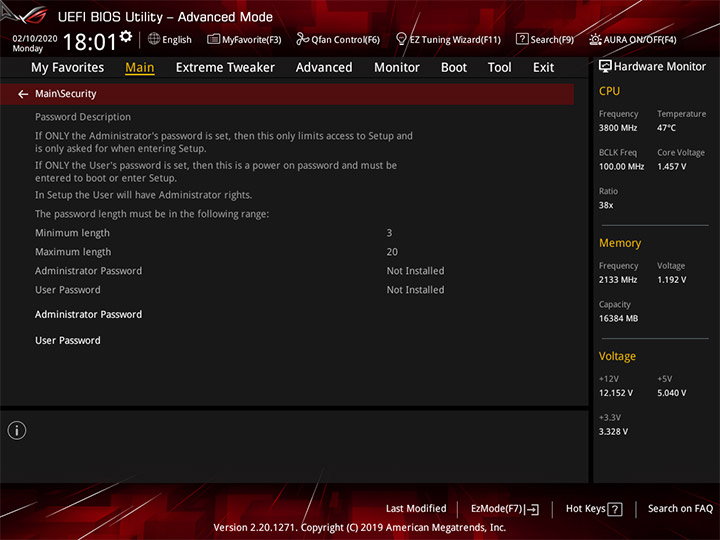Screen dimensions: 720x540
Task: Set the User Password option
Action: pyautogui.click(x=68, y=341)
